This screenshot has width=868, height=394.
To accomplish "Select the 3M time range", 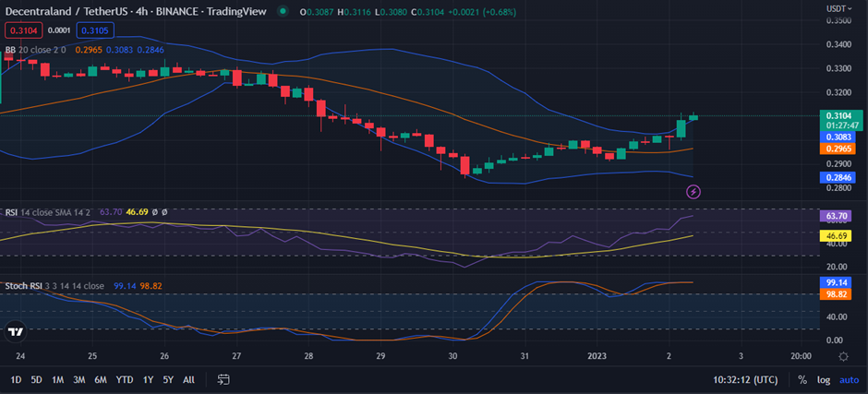I will 79,379.
